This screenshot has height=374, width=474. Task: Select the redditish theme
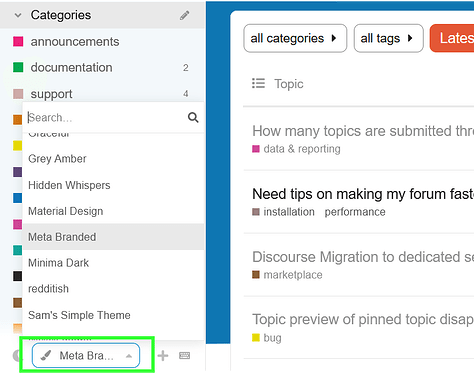(x=113, y=289)
